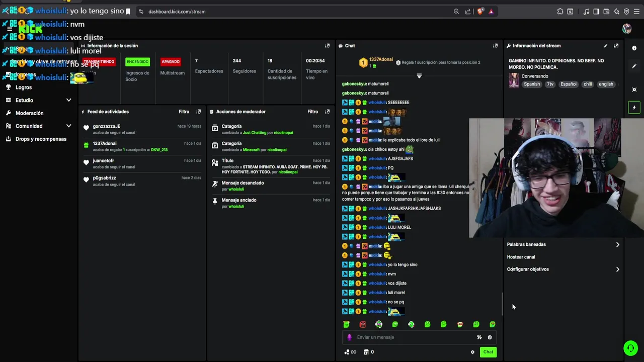Toggle the browser sidebar panel icon
The width and height of the screenshot is (644, 362).
[596, 12]
